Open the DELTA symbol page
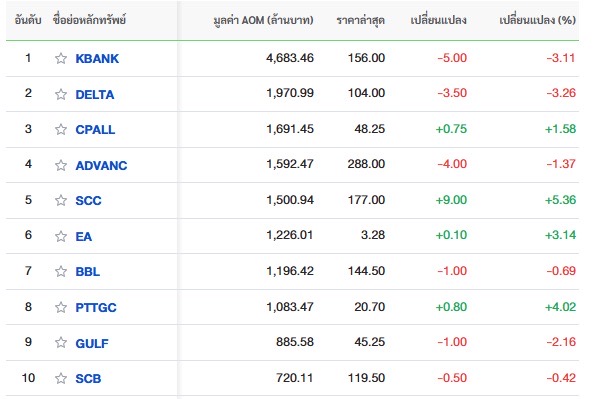600x399 pixels. pyautogui.click(x=95, y=94)
